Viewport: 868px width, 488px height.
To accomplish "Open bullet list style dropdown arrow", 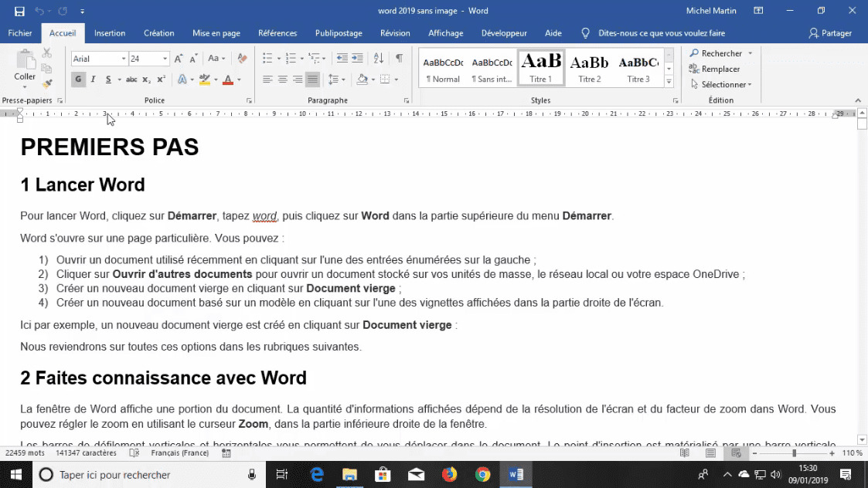I will click(x=278, y=59).
